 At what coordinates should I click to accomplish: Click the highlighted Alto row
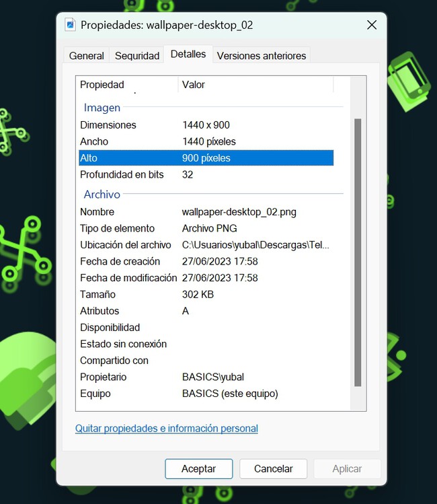click(x=205, y=158)
